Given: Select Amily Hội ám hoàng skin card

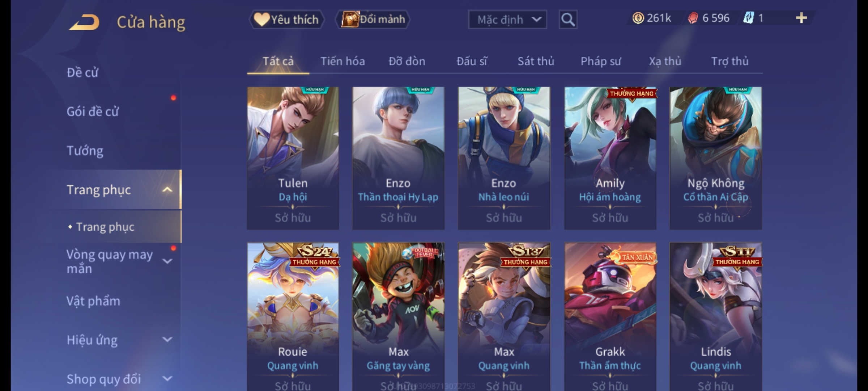Looking at the screenshot, I should (610, 158).
